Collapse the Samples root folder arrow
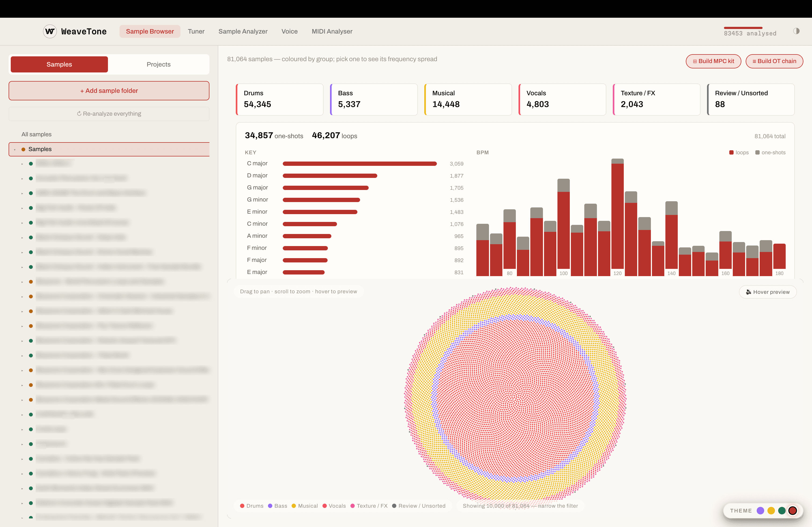Image resolution: width=812 pixels, height=527 pixels. point(15,149)
